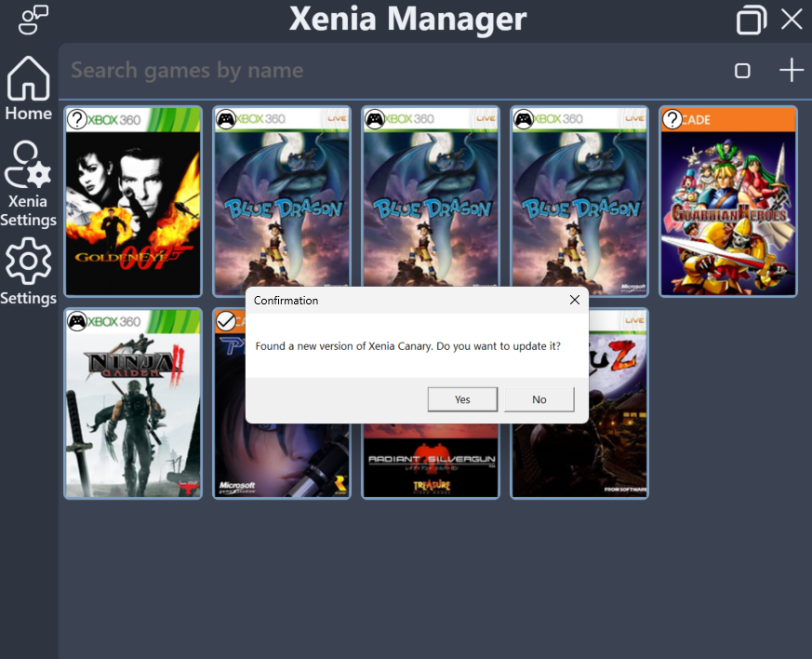Decline the update by clicking No
Image resolution: width=812 pixels, height=659 pixels.
(539, 399)
